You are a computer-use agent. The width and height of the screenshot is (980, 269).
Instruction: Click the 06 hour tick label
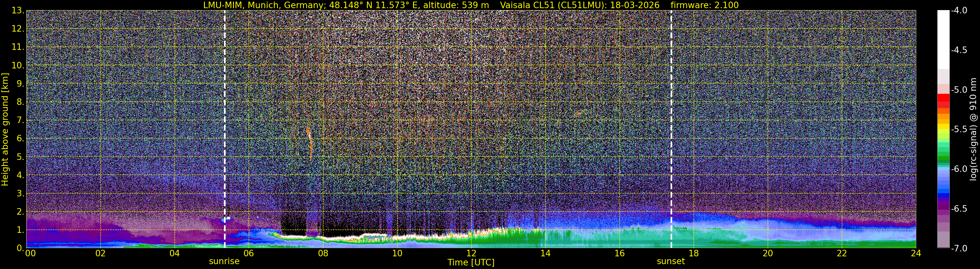[248, 253]
